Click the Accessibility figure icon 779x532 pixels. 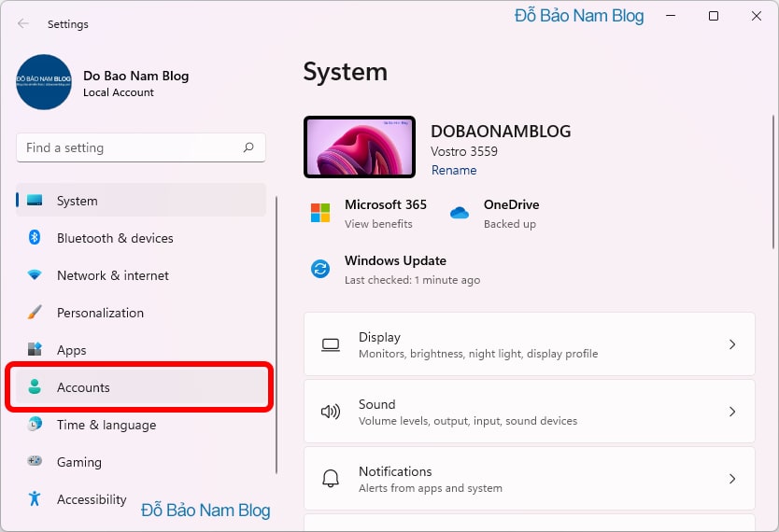point(35,498)
